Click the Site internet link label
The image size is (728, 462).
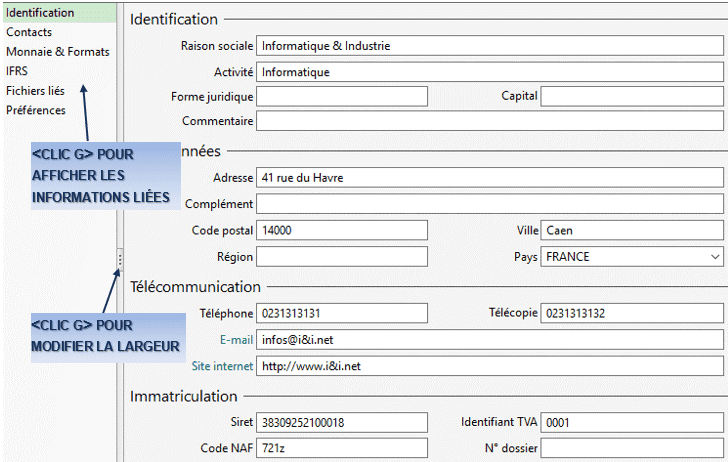[x=222, y=366]
